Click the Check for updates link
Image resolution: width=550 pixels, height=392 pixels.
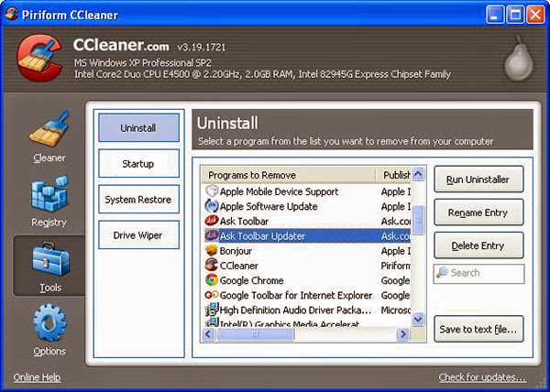click(x=482, y=377)
